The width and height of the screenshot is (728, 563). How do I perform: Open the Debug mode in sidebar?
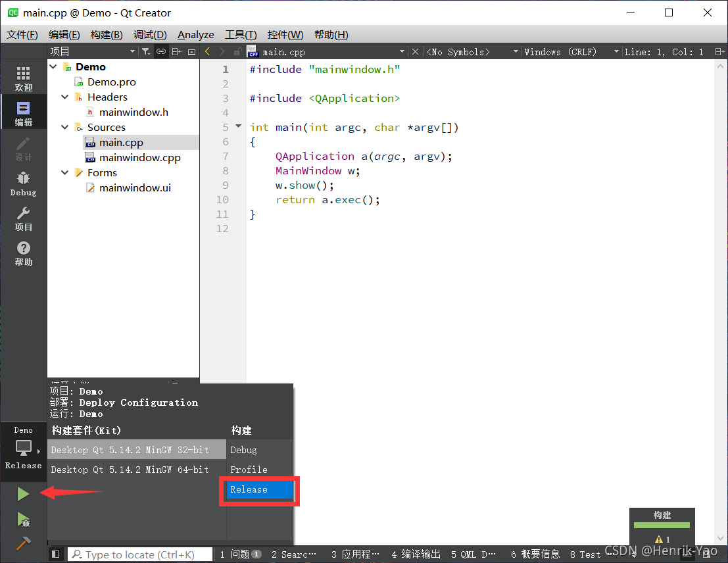tap(23, 184)
